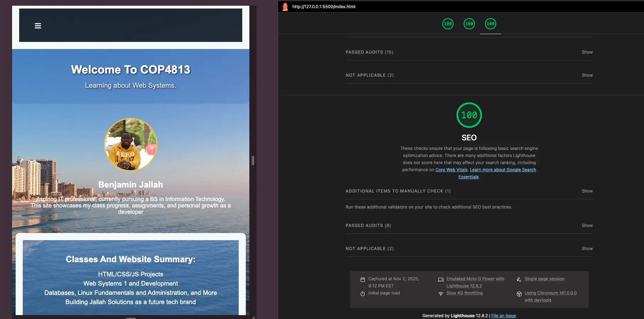
Task: Click the Benjamin Jallah name heading
Action: [x=131, y=185]
